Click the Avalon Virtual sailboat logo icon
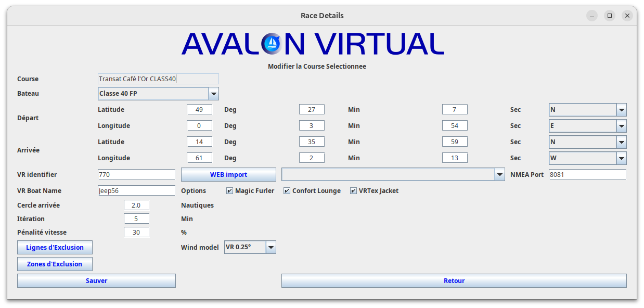 271,43
